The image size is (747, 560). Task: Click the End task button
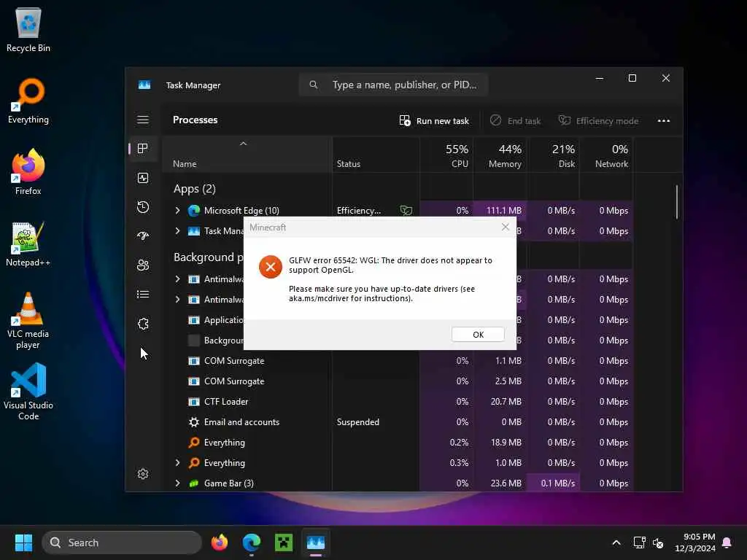(516, 121)
